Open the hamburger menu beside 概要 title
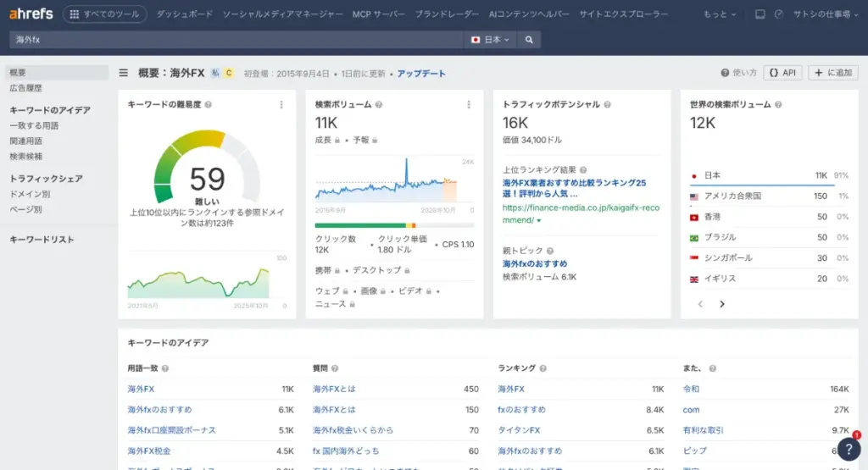Viewport: 868px width, 470px height. (x=124, y=74)
